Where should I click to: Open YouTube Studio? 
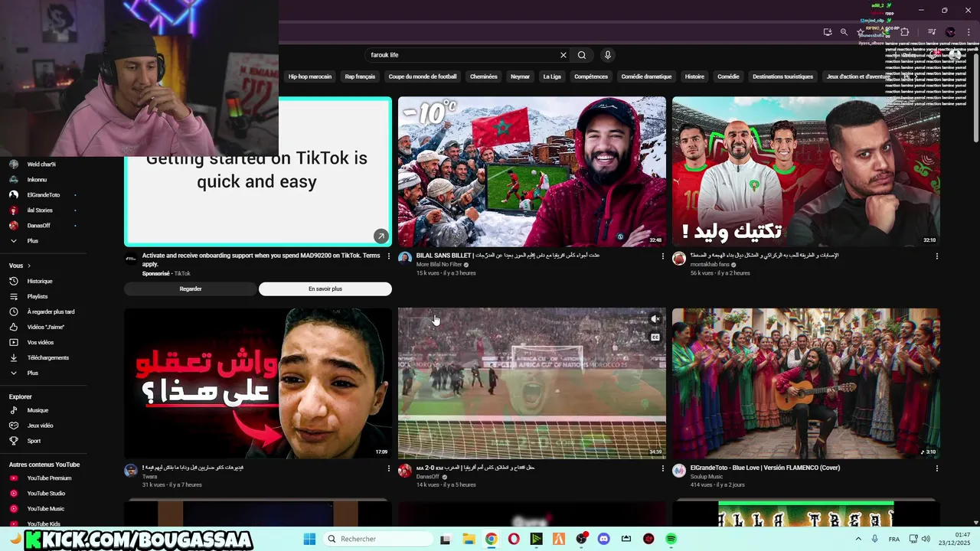pyautogui.click(x=46, y=494)
